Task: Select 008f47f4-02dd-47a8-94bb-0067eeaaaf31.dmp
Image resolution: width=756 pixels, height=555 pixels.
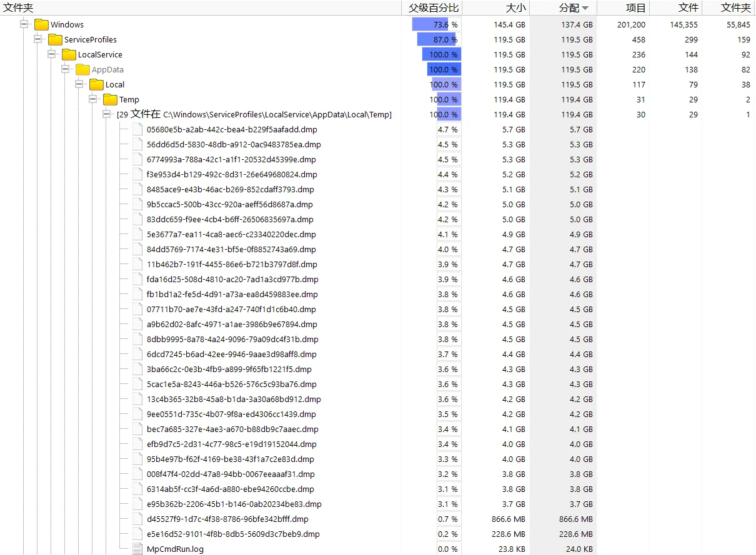Action: [x=231, y=474]
